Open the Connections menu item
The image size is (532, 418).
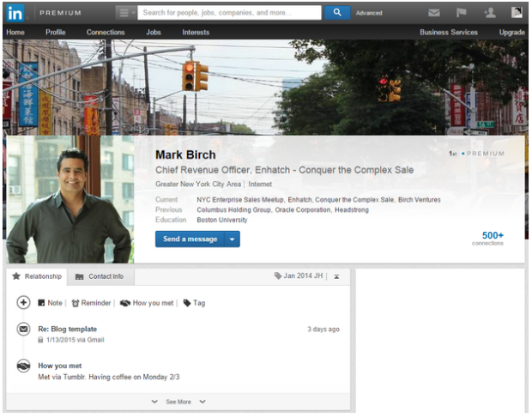pyautogui.click(x=106, y=33)
